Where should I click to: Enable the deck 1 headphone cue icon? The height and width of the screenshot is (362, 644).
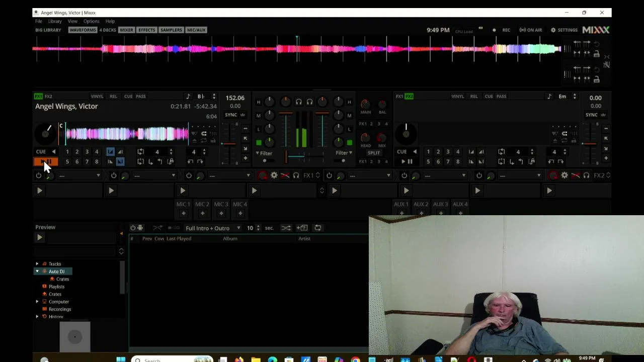pyautogui.click(x=298, y=102)
